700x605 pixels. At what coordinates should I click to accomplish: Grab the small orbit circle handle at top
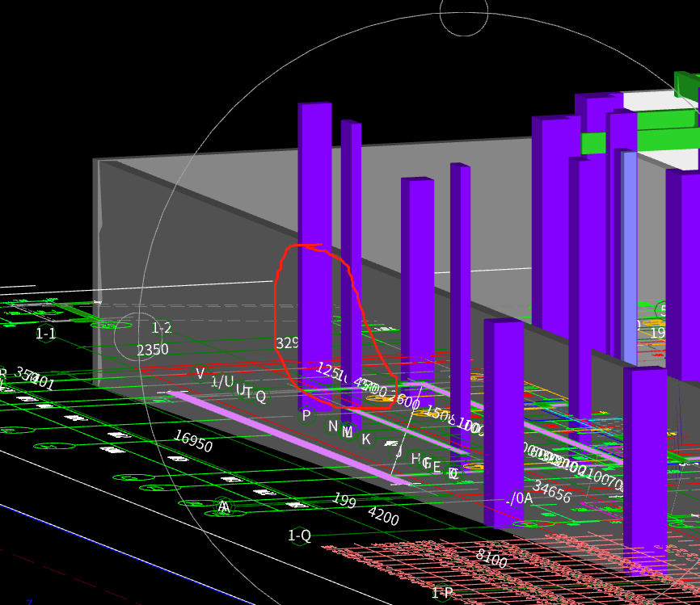(464, 12)
